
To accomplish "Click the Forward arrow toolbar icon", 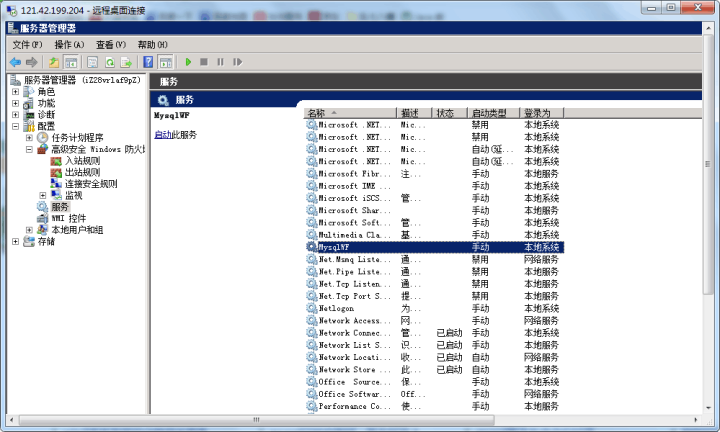I will click(31, 62).
